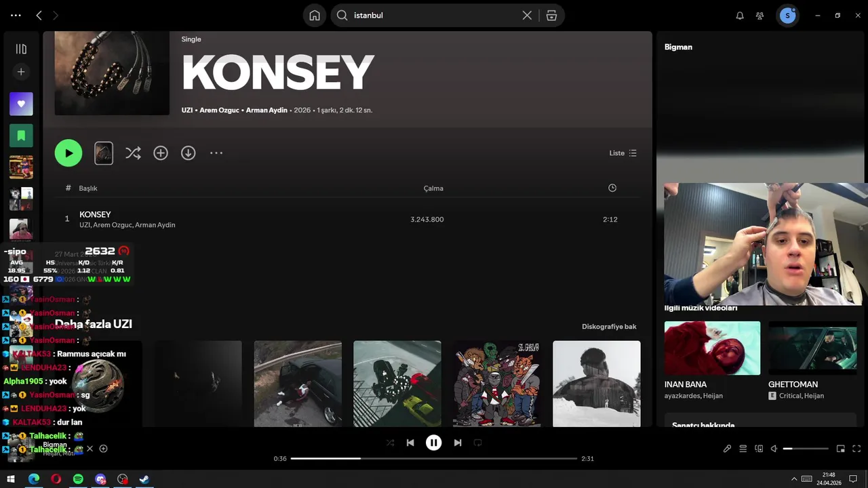Screen dimensions: 868x488
Task: Click the duration clock column header
Action: (612, 188)
